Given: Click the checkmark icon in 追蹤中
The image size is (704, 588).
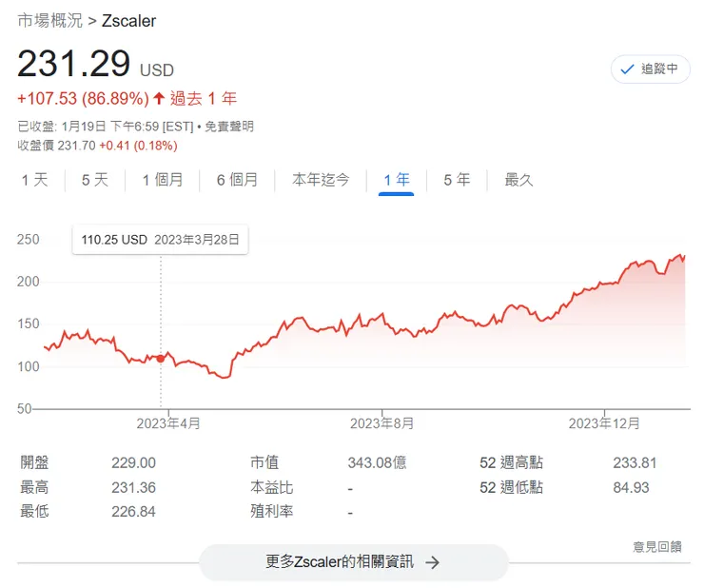Looking at the screenshot, I should (x=627, y=69).
